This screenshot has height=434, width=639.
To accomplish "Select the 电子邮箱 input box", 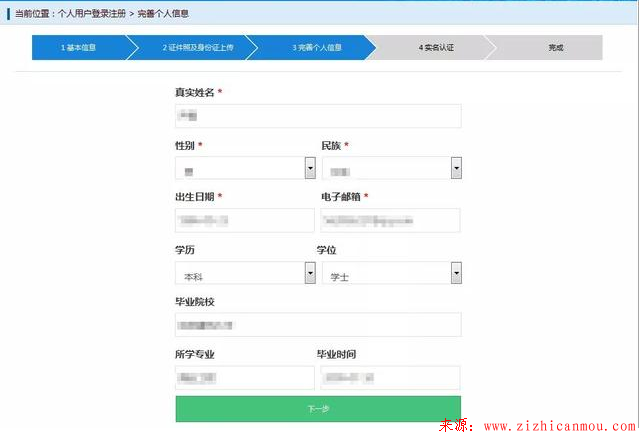I will 391,221.
